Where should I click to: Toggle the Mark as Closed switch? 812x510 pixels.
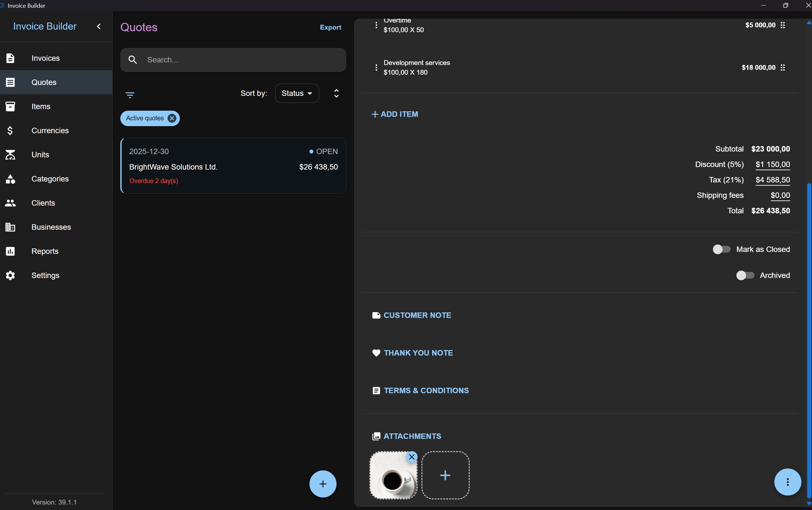pyautogui.click(x=721, y=249)
